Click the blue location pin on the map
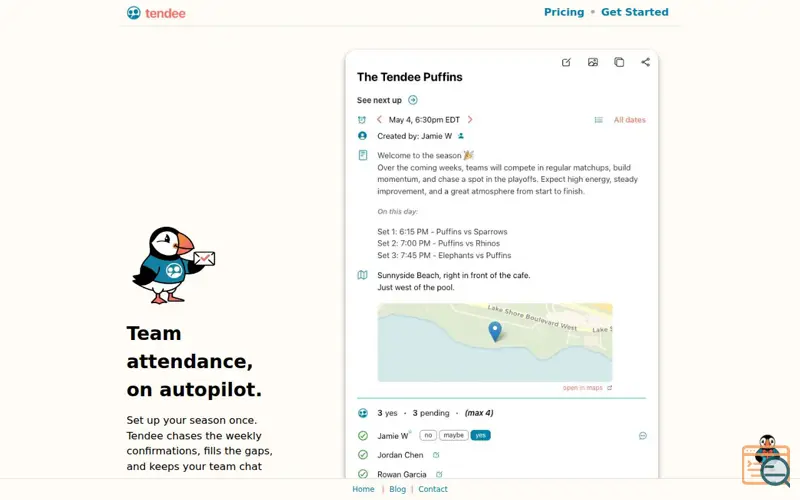This screenshot has width=800, height=500. (x=494, y=332)
